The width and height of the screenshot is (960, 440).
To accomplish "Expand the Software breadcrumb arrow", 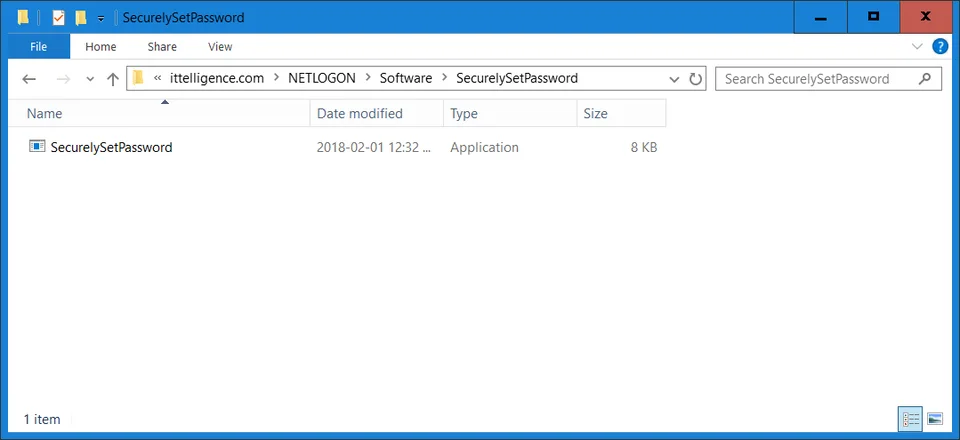I will (444, 78).
